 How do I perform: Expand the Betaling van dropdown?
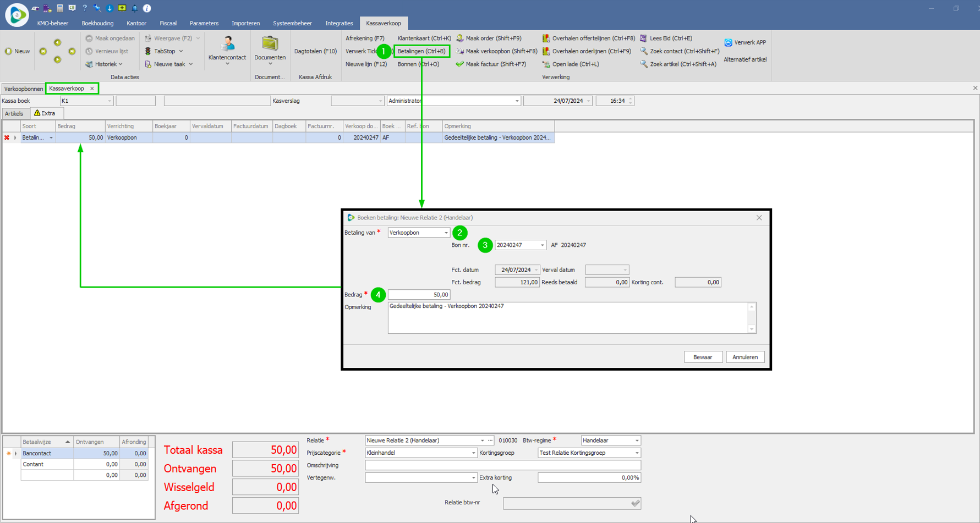pyautogui.click(x=446, y=233)
